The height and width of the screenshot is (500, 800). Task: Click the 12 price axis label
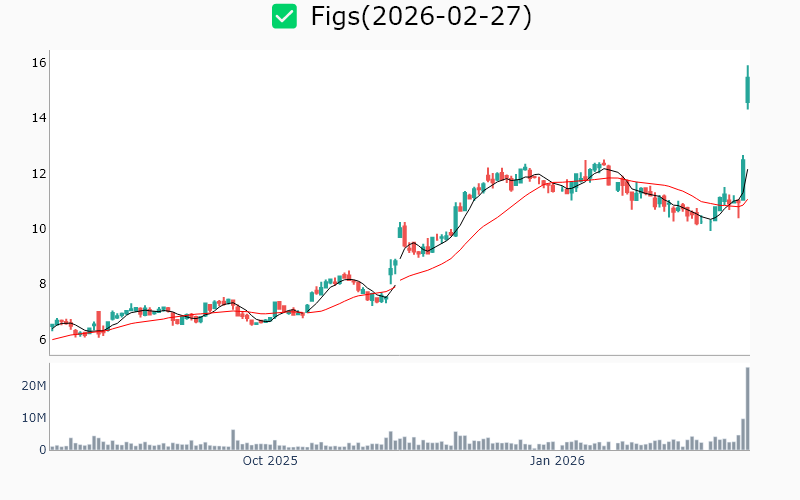[x=39, y=174]
